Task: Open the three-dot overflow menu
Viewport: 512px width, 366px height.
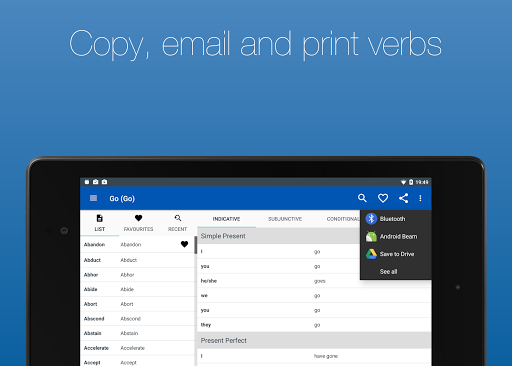Action: 420,198
